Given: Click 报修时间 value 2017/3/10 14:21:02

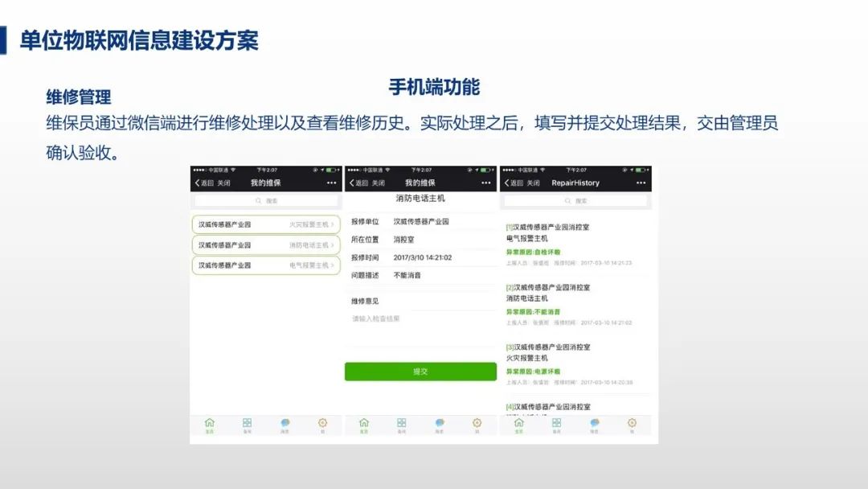Looking at the screenshot, I should [423, 257].
